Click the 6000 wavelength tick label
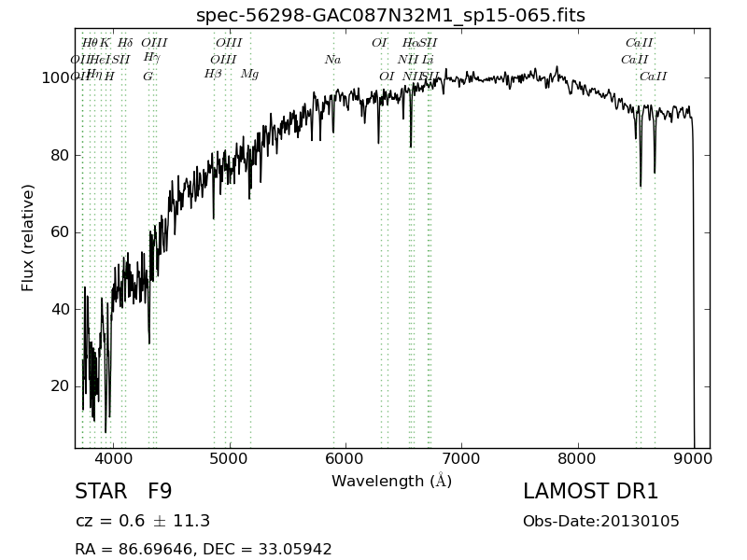The width and height of the screenshot is (747, 560). click(x=345, y=459)
